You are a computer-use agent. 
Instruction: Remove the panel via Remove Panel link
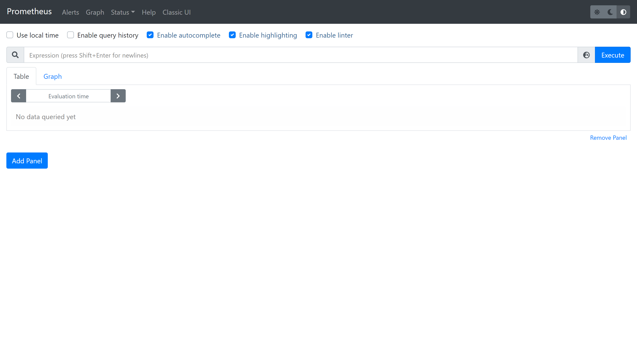pyautogui.click(x=608, y=138)
